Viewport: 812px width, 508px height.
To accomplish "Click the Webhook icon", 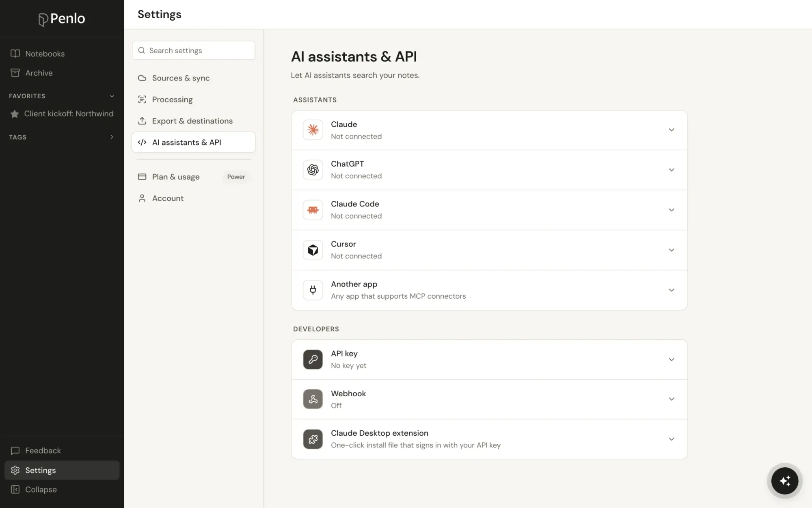I will 313,399.
